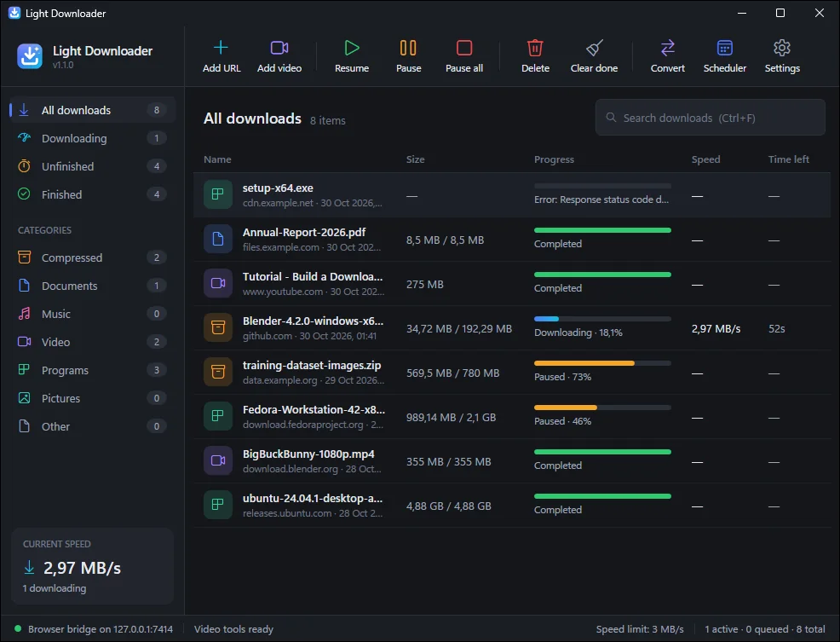Open Settings via the gear icon
This screenshot has width=840, height=642.
tap(781, 48)
